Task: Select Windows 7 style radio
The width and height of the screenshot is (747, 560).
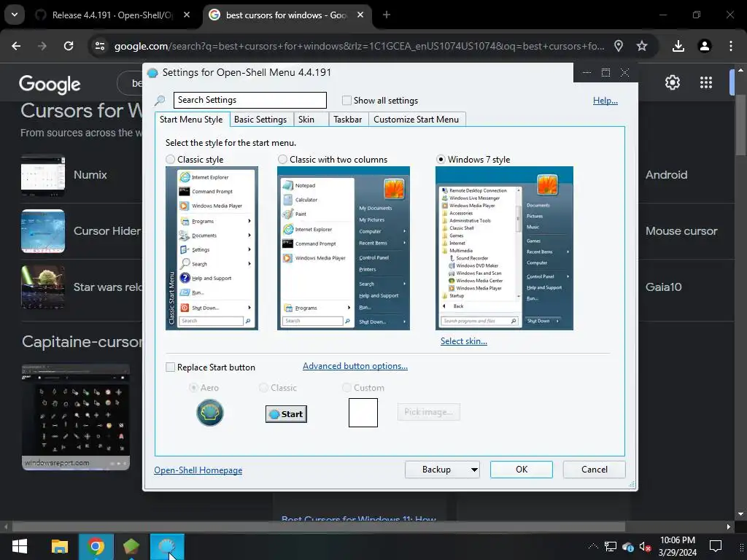Action: pyautogui.click(x=441, y=159)
